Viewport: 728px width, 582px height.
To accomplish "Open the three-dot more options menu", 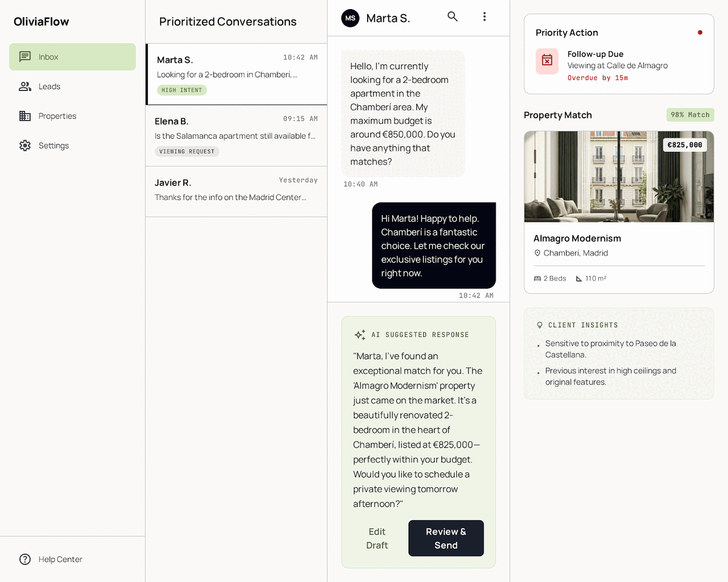I will pyautogui.click(x=484, y=16).
